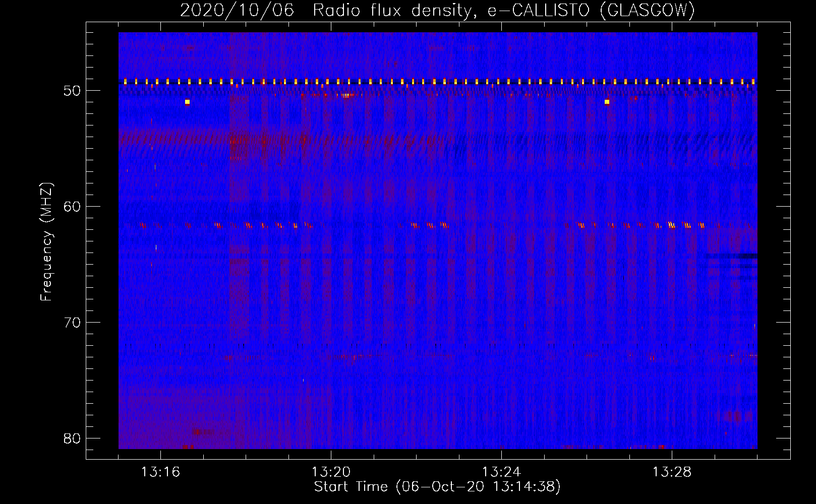
Task: Click the 13:28 time tick label
Action: [672, 472]
